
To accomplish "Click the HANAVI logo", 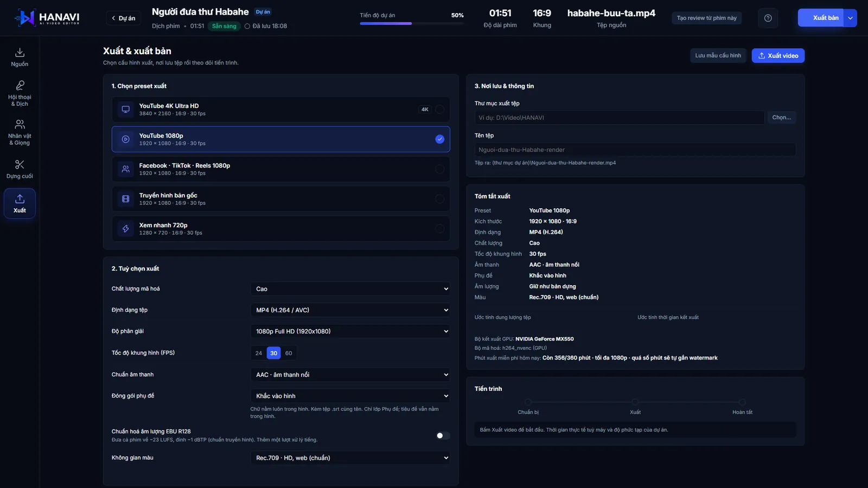I will pos(47,18).
